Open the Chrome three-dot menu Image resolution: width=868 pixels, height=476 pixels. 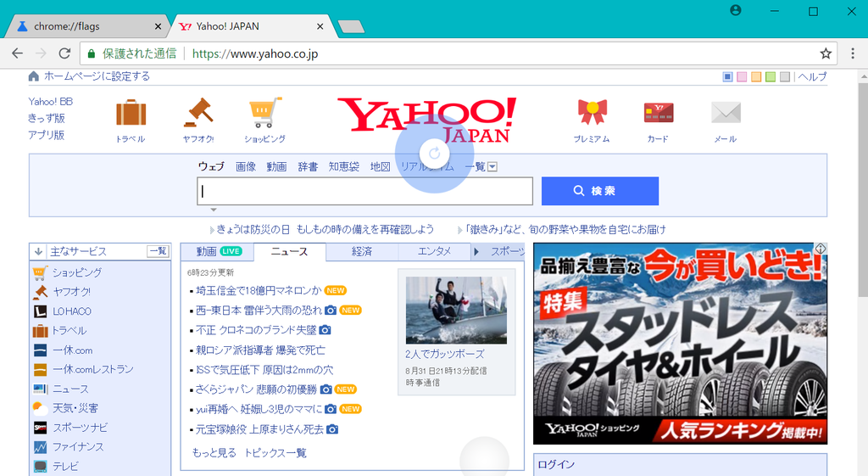click(x=853, y=53)
